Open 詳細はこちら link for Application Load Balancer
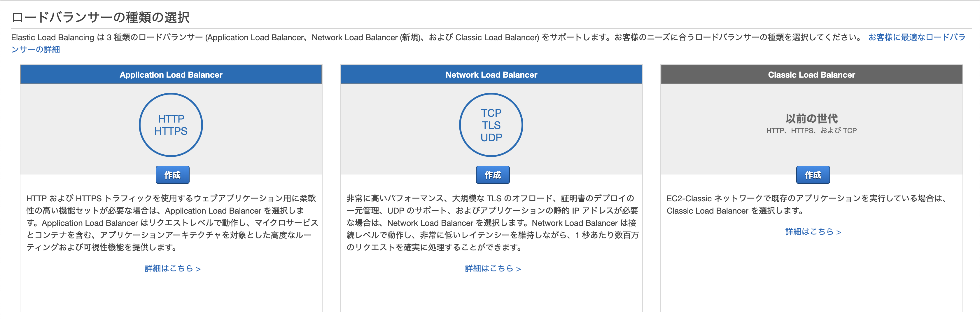The height and width of the screenshot is (321, 980). [172, 268]
